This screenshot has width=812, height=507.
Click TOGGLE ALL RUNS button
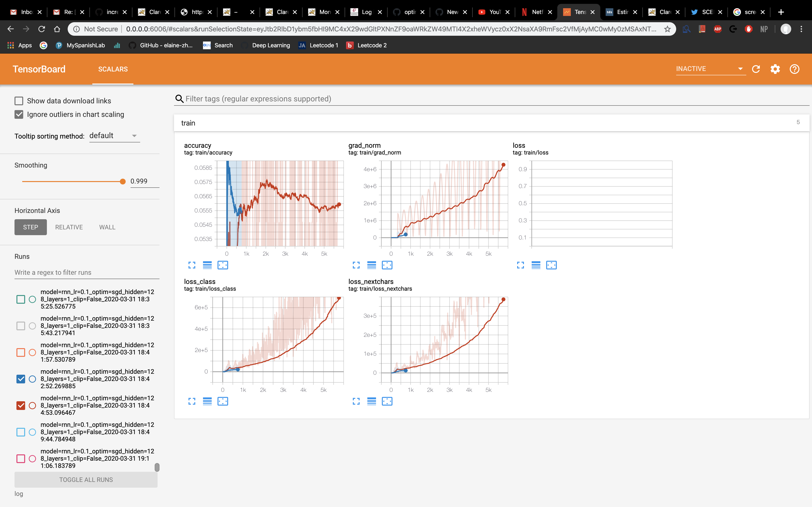[86, 480]
